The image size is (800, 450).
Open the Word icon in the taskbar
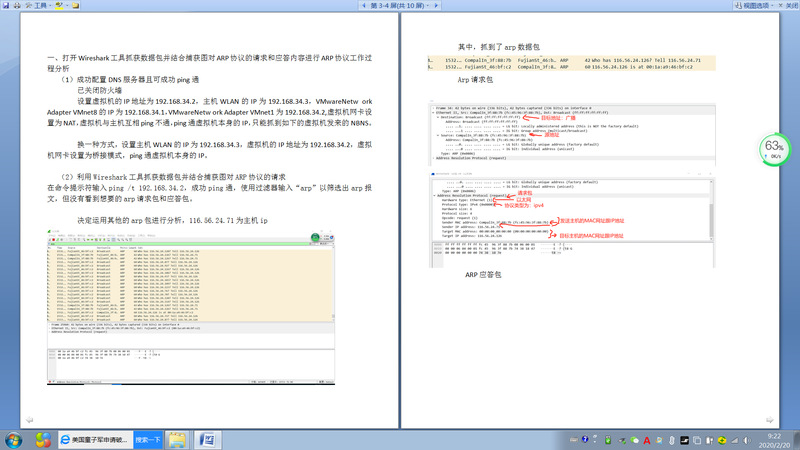pyautogui.click(x=210, y=439)
